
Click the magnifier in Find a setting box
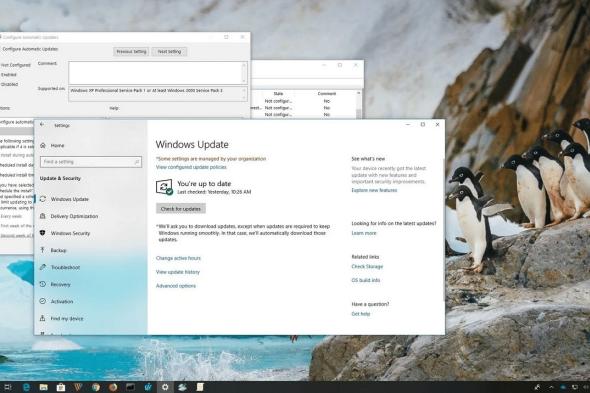137,162
